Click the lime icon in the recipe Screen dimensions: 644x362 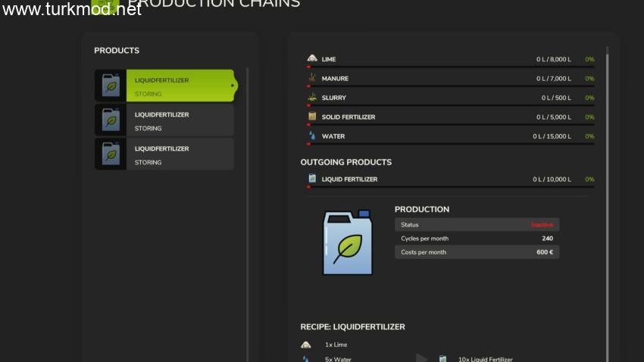(x=305, y=345)
